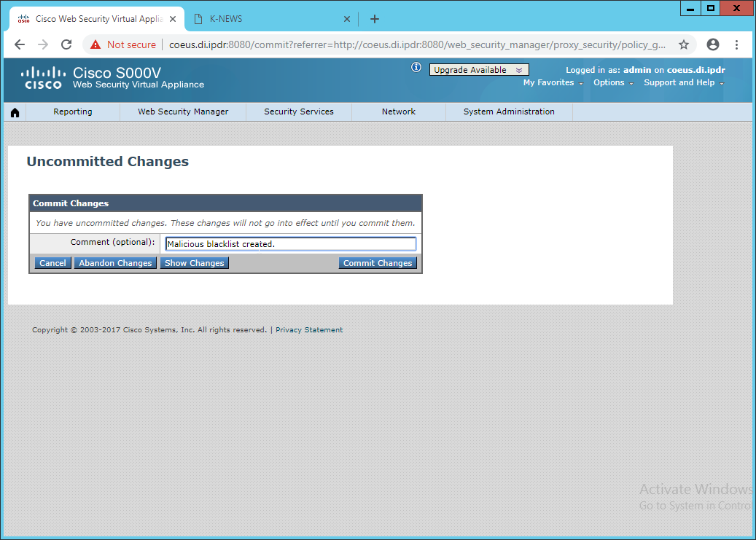756x540 pixels.
Task: Open the blue information icon
Action: coord(416,68)
